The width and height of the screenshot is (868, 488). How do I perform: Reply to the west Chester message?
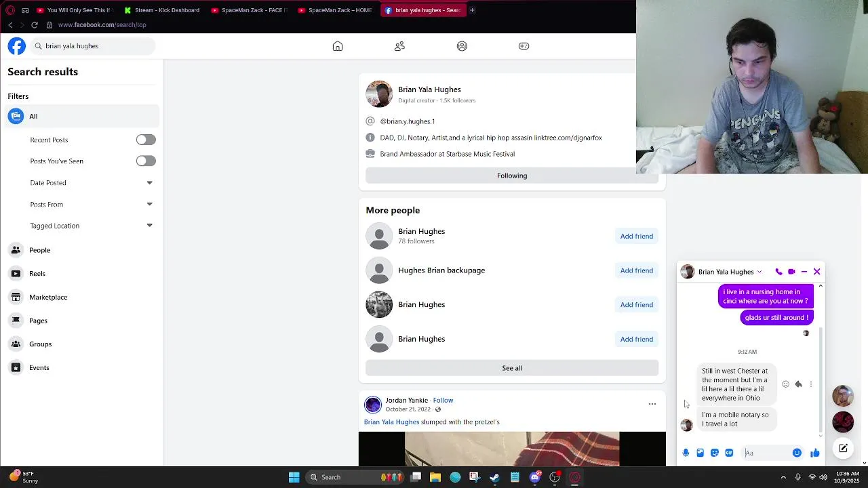pyautogui.click(x=798, y=384)
